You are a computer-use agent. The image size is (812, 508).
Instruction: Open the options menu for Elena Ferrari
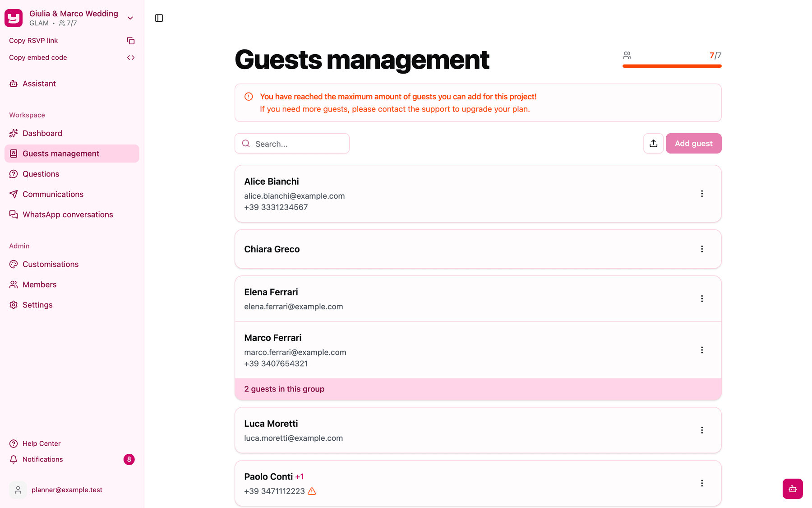pos(702,298)
